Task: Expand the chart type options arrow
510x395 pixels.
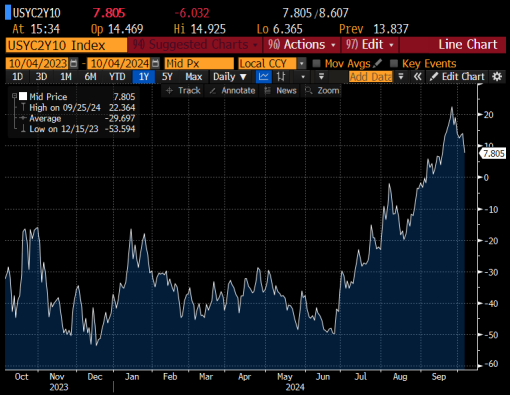Action: pyautogui.click(x=303, y=77)
